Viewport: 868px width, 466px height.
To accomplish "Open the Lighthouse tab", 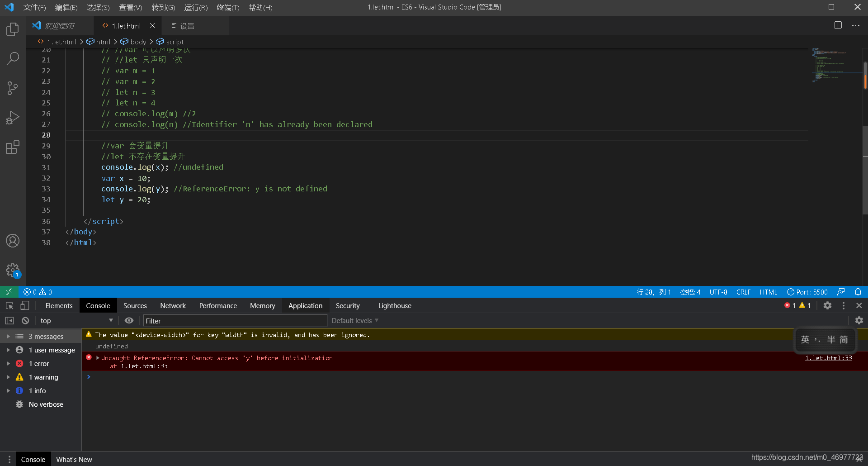I will [x=395, y=306].
